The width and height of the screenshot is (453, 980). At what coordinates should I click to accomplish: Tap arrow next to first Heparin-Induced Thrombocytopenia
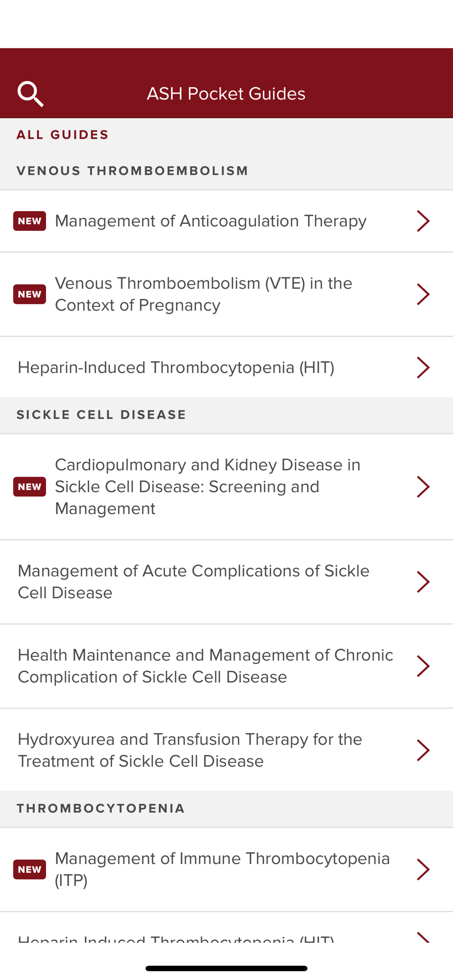point(423,367)
